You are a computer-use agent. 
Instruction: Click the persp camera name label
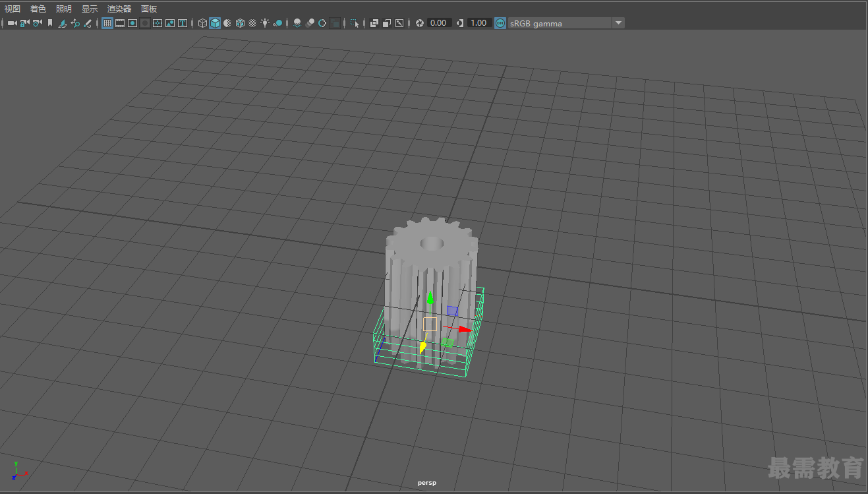[x=427, y=483]
